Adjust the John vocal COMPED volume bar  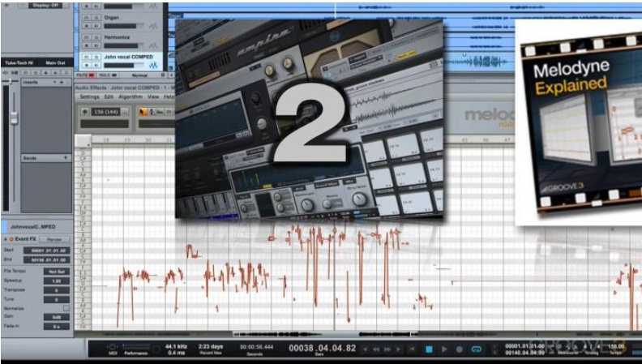[x=124, y=66]
